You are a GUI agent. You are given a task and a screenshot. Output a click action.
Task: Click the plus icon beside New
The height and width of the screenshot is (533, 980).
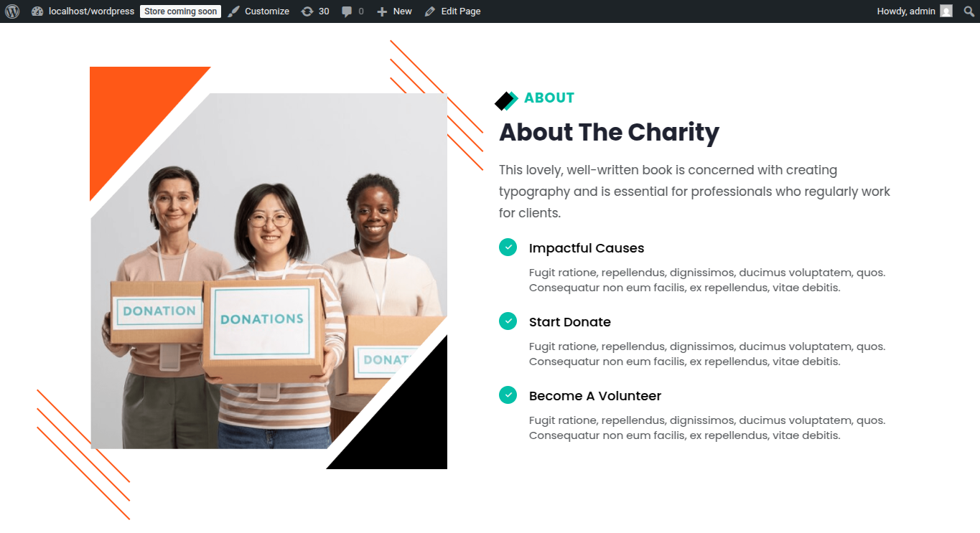click(382, 11)
